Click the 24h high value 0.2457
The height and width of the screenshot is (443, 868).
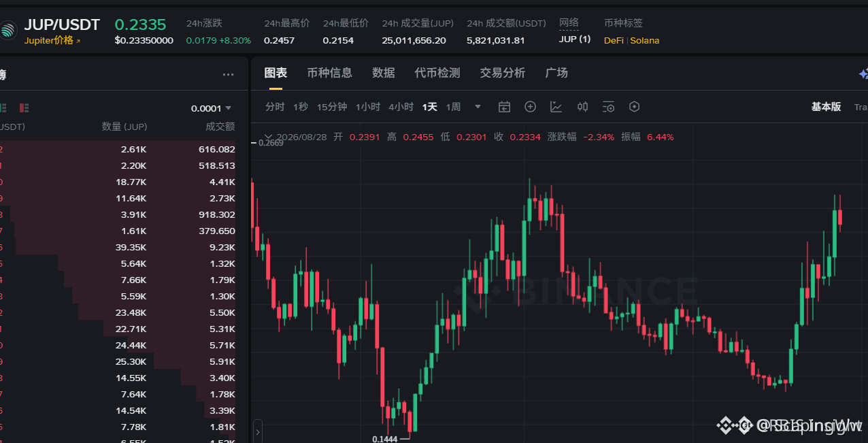point(279,40)
